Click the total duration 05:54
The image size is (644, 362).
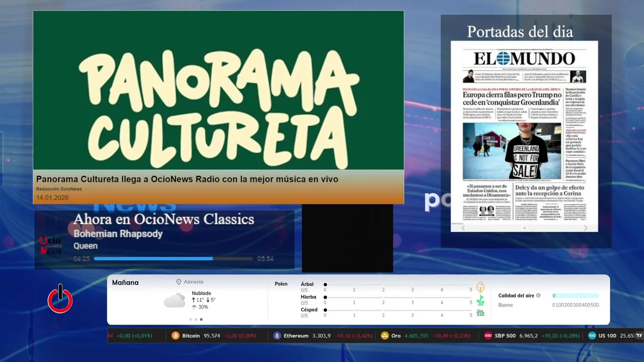[x=265, y=259]
